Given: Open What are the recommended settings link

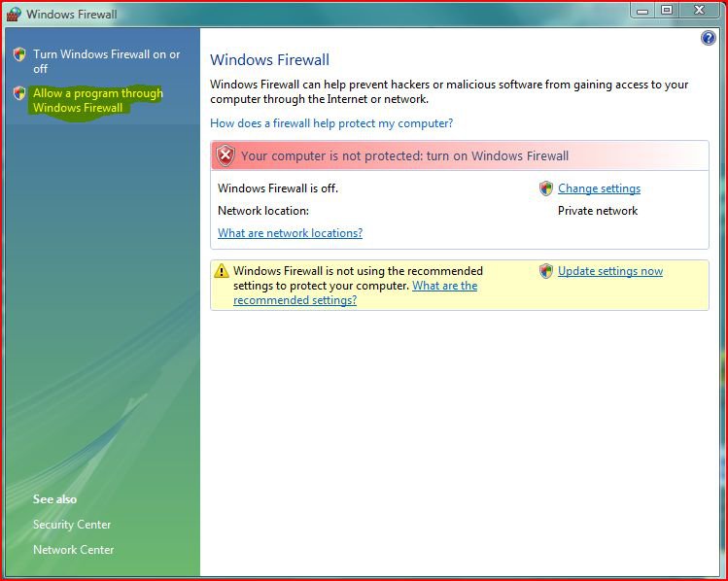Looking at the screenshot, I should click(x=355, y=292).
